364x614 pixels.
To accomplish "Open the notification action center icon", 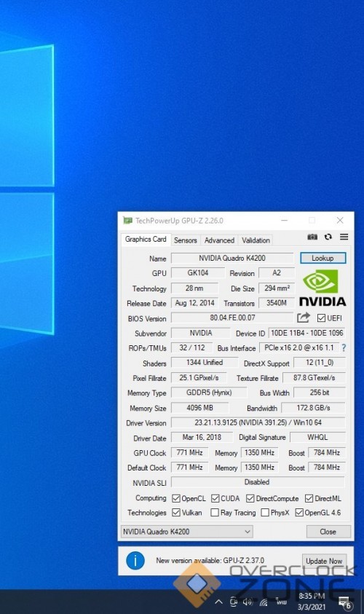I will [345, 602].
